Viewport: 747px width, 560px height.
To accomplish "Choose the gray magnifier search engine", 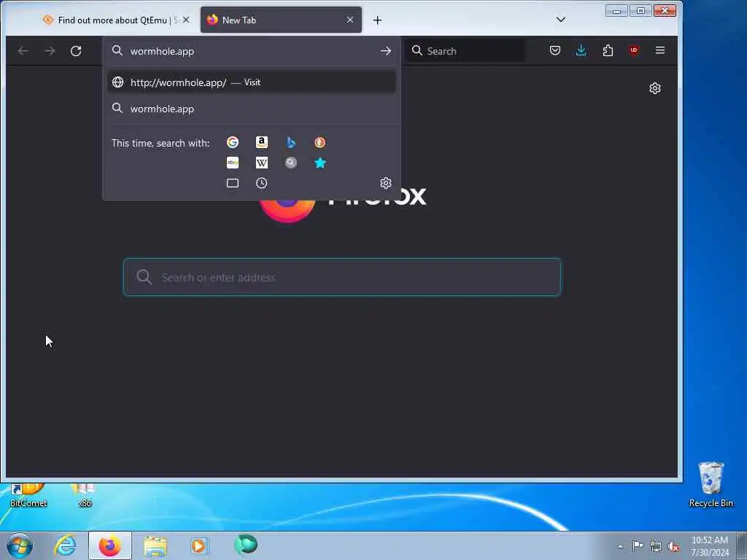I will point(291,163).
